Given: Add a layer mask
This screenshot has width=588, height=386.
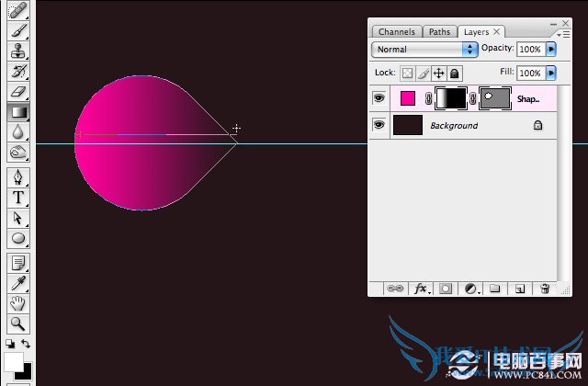Looking at the screenshot, I should click(446, 289).
